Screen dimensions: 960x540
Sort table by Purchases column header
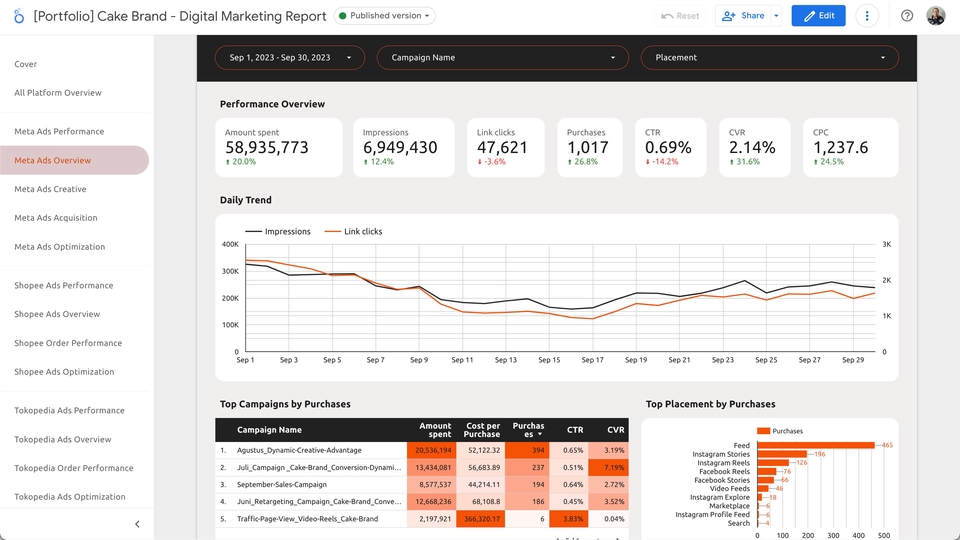[528, 430]
